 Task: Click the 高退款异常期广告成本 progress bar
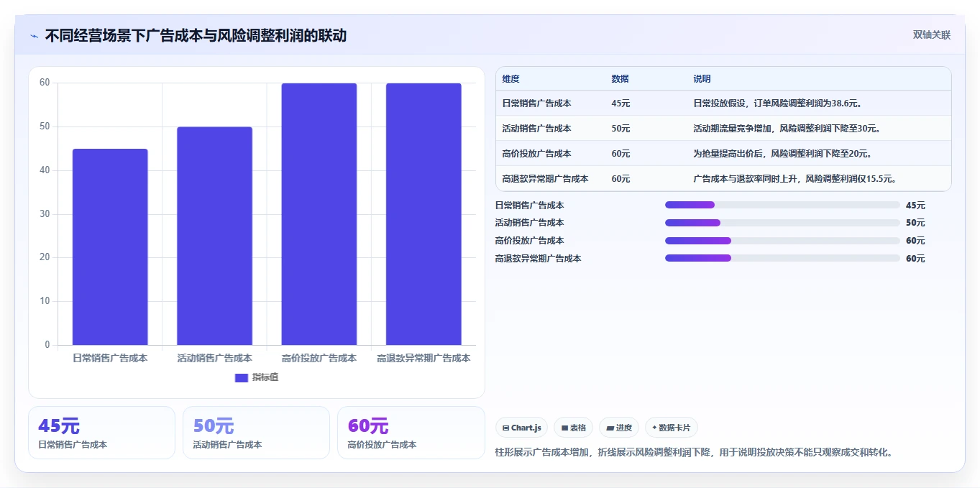782,258
